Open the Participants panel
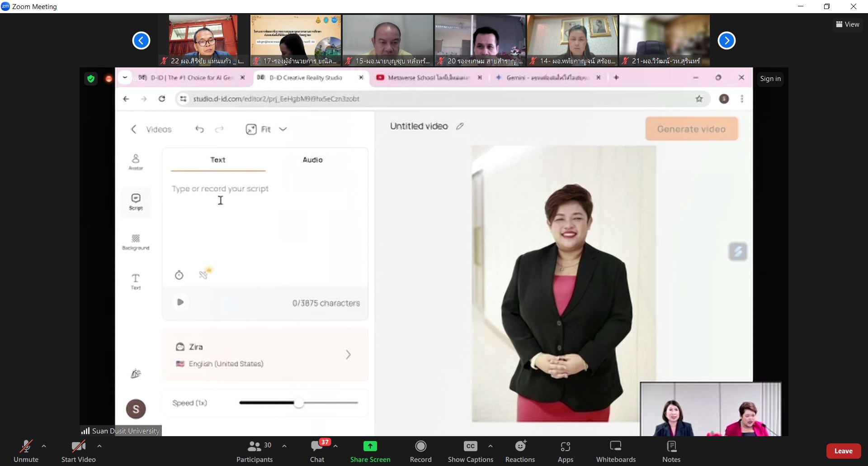868x466 pixels. (255, 452)
